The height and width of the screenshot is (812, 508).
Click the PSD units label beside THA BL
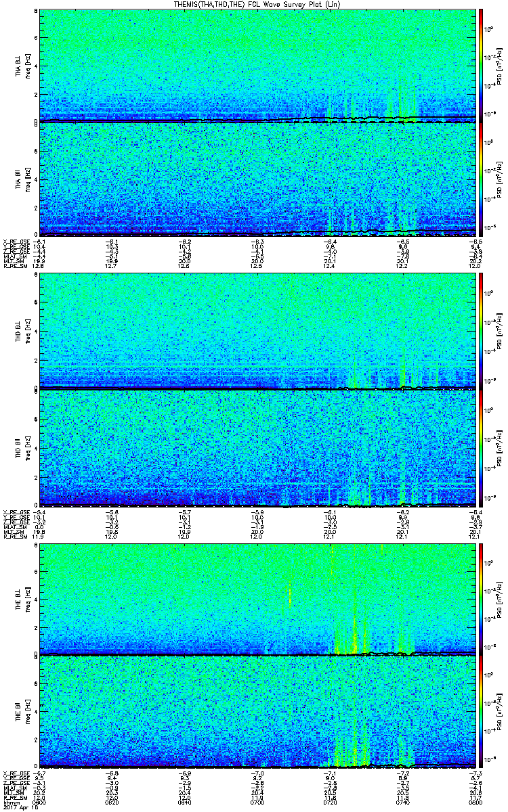click(500, 66)
